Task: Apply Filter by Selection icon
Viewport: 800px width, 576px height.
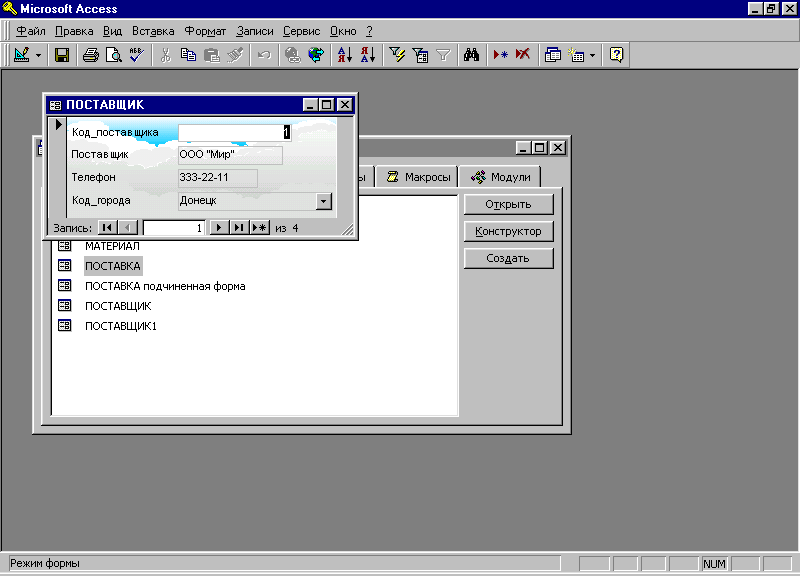Action: click(x=396, y=55)
